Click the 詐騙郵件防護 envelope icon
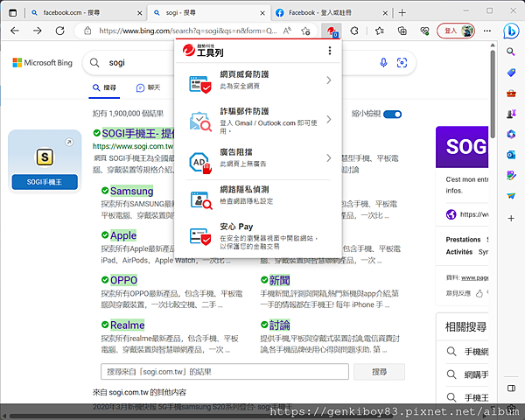The height and width of the screenshot is (420, 525). pyautogui.click(x=200, y=122)
